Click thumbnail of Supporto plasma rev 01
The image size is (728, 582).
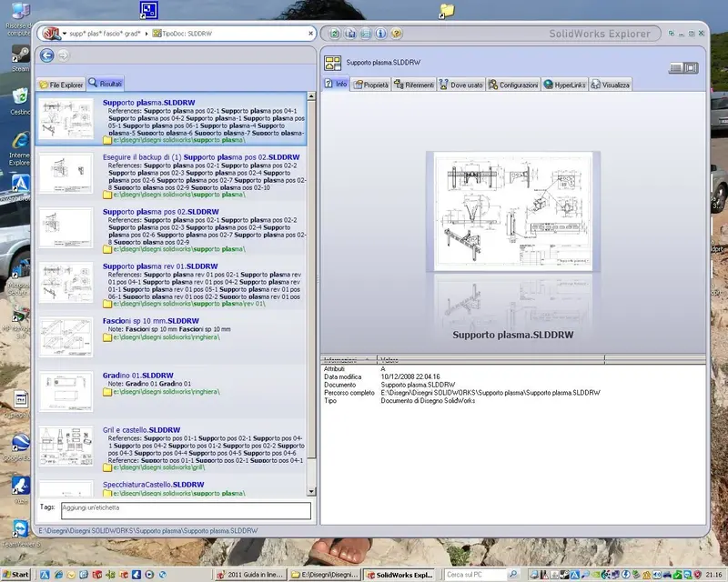click(x=66, y=283)
